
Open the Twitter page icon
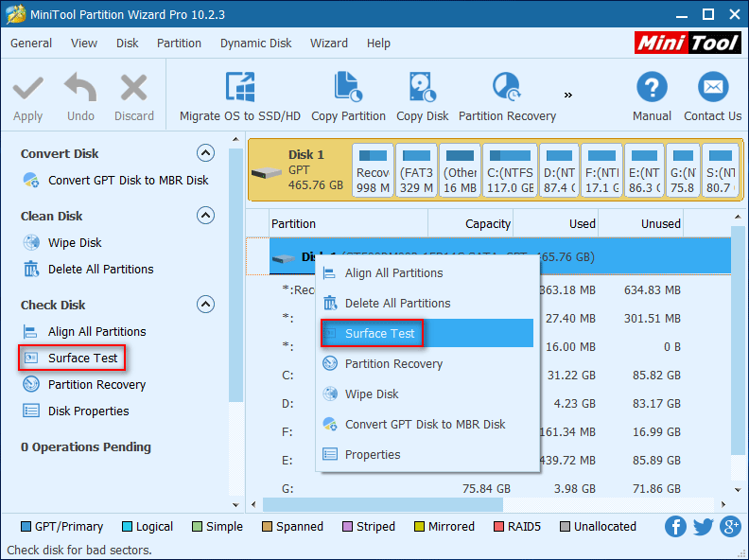pyautogui.click(x=703, y=527)
